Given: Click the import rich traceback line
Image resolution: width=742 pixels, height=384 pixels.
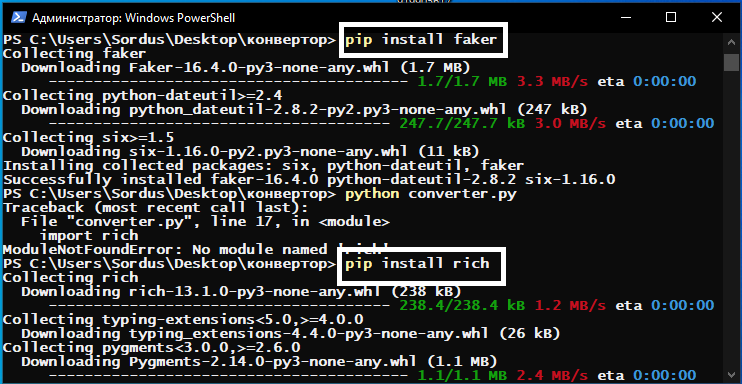Looking at the screenshot, I should pos(89,235).
